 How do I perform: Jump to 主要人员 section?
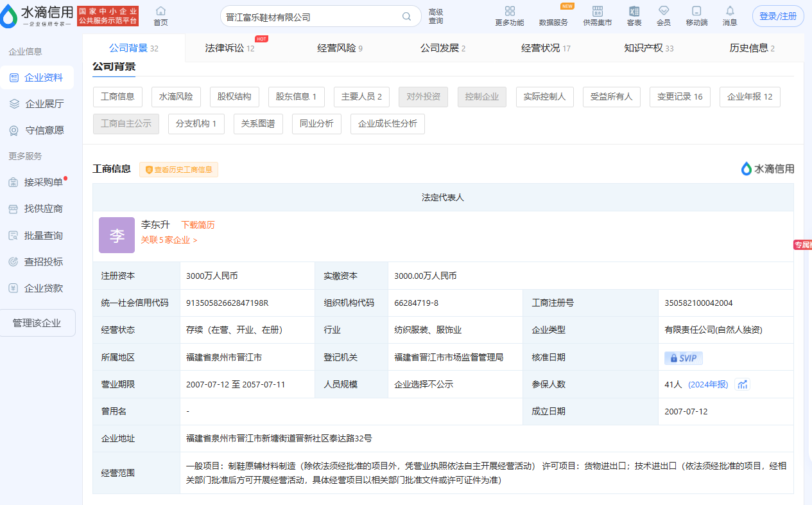(x=362, y=97)
